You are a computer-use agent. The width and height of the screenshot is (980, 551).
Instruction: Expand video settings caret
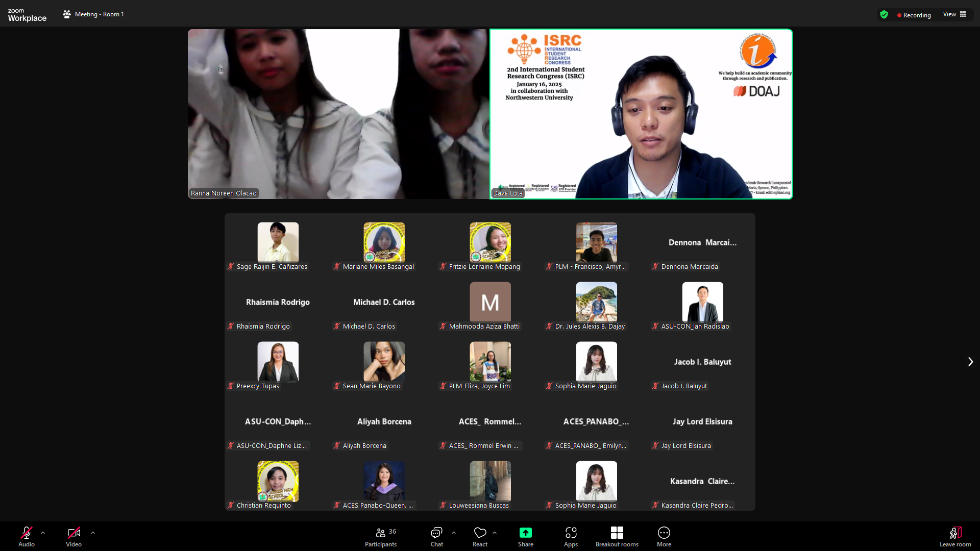93,533
